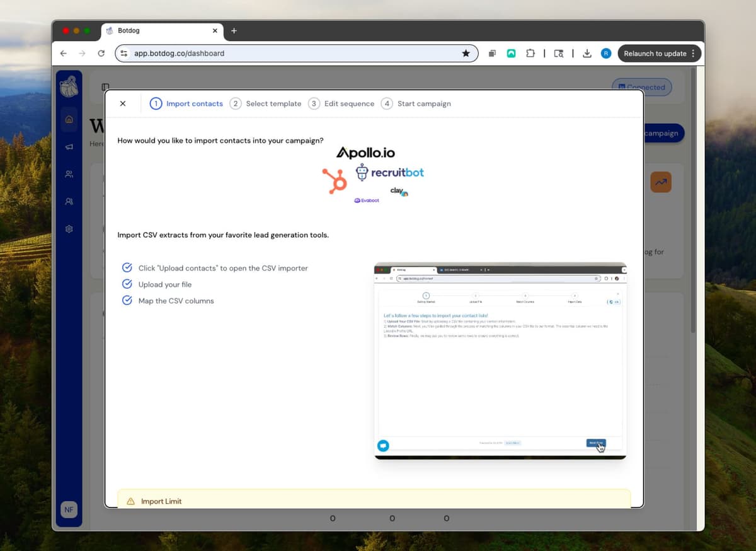The image size is (756, 551).
Task: Open the team users icon in sidebar
Action: point(69,202)
